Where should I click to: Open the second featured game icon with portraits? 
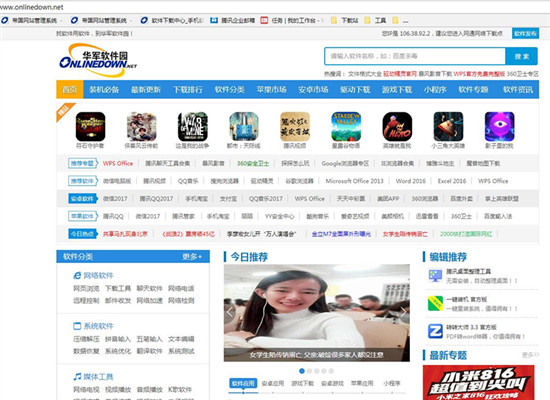(141, 126)
